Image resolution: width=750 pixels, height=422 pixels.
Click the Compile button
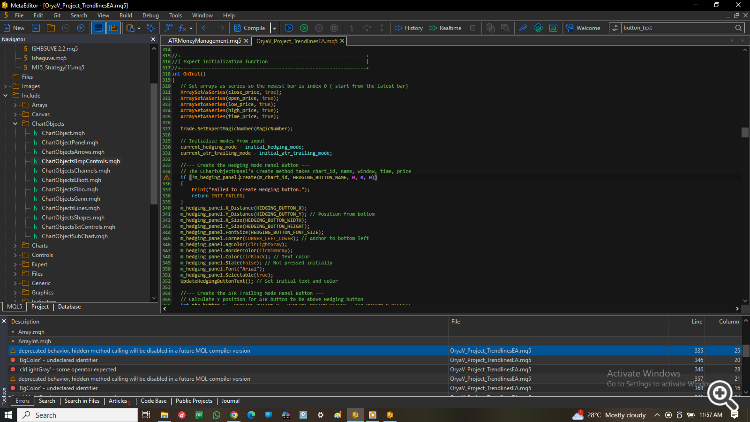(250, 28)
